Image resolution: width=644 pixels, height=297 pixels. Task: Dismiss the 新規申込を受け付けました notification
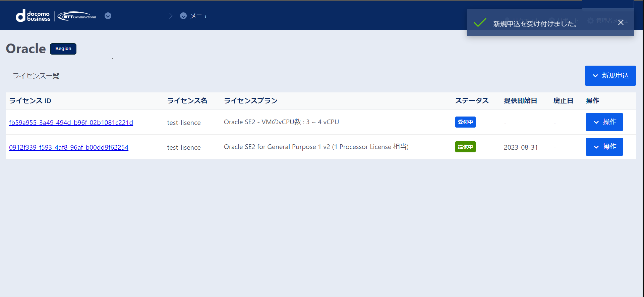coord(621,22)
